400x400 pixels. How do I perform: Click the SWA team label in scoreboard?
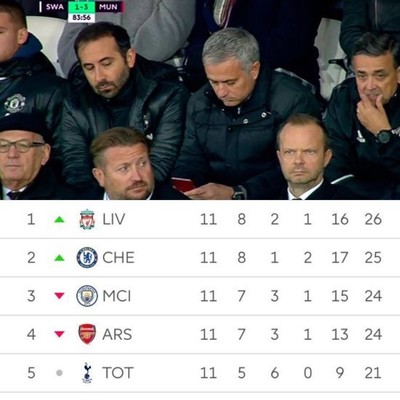point(55,7)
